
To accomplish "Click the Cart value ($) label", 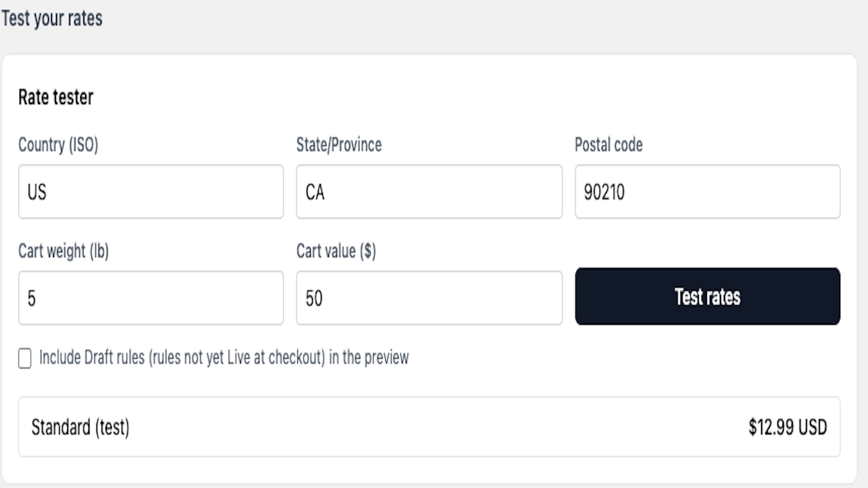I will click(336, 251).
